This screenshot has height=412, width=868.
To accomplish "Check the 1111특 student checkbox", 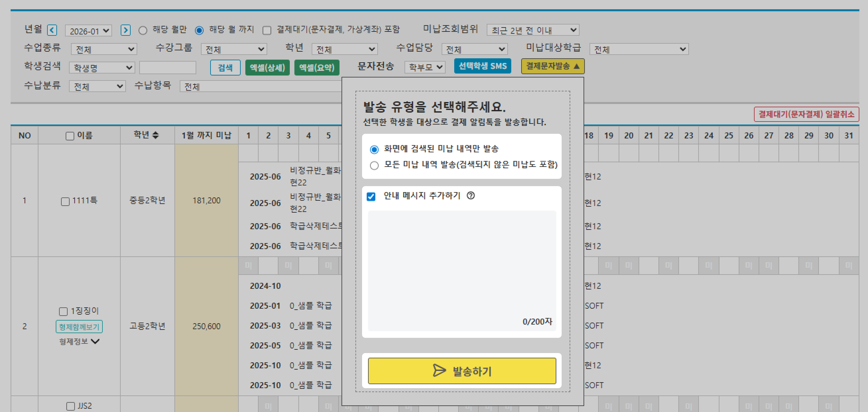I will [x=65, y=201].
